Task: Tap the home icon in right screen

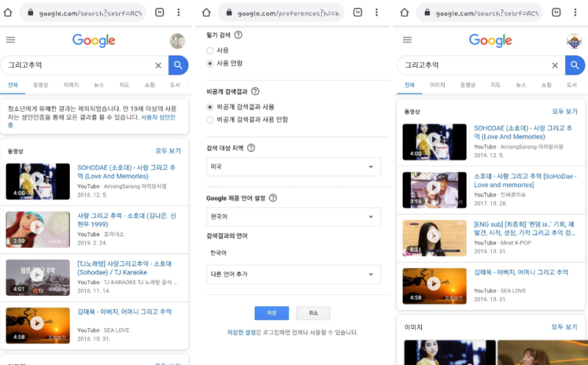Action: [x=404, y=13]
